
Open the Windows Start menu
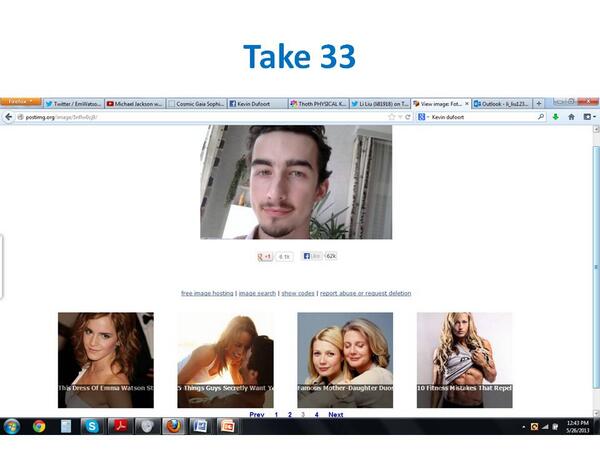pos(11,426)
